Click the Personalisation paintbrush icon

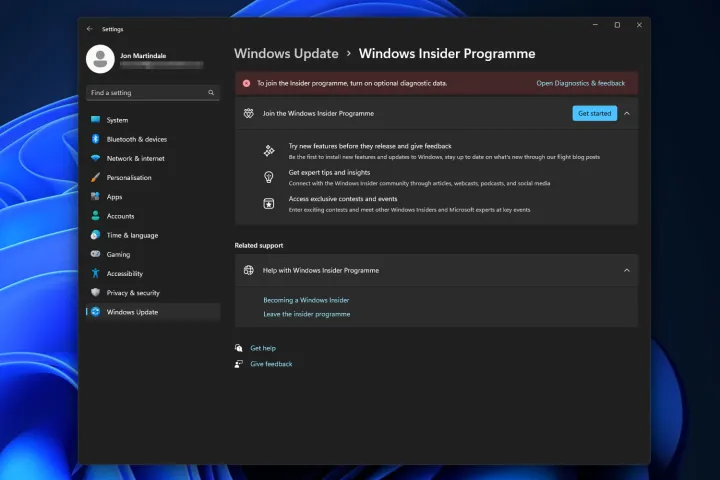96,177
